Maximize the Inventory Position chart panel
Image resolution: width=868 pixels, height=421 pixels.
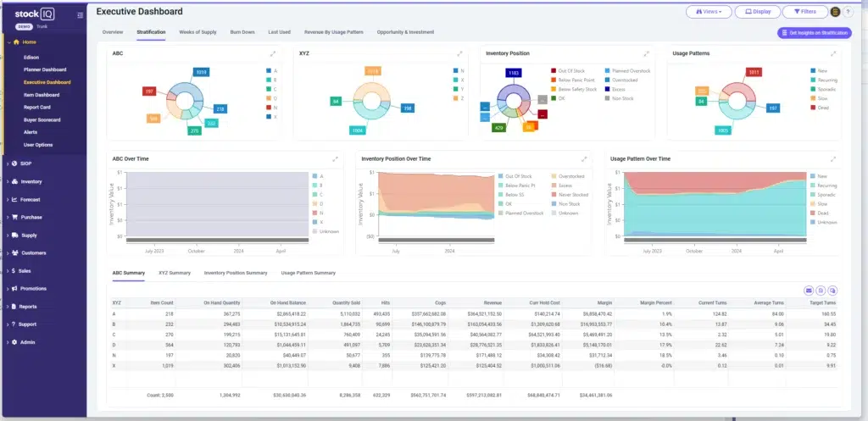point(646,53)
